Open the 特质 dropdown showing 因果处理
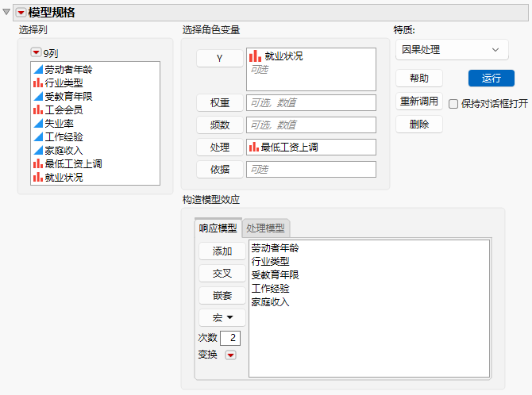 (x=452, y=50)
